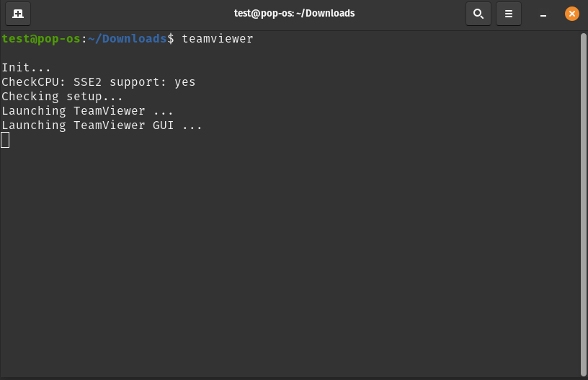Click the Init... output line
The height and width of the screenshot is (380, 588).
[26, 68]
